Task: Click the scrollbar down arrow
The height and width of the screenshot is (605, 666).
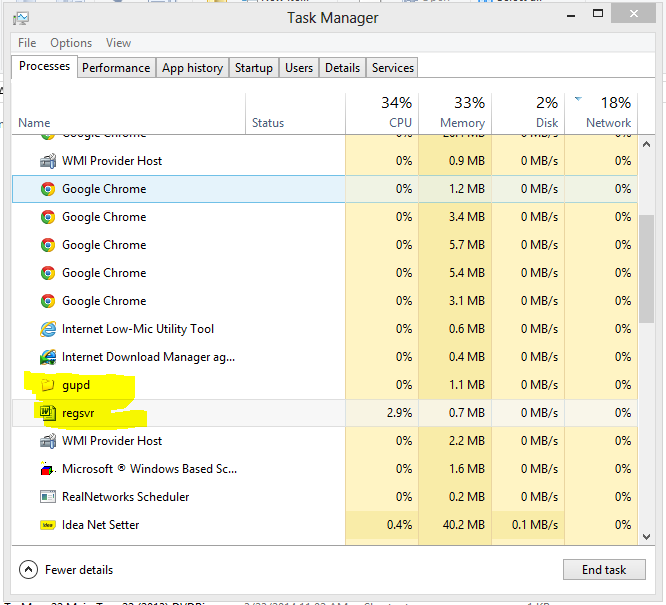Action: tap(646, 537)
